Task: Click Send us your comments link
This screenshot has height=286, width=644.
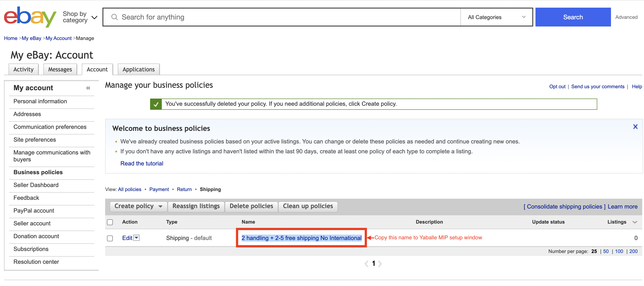Action: tap(598, 86)
